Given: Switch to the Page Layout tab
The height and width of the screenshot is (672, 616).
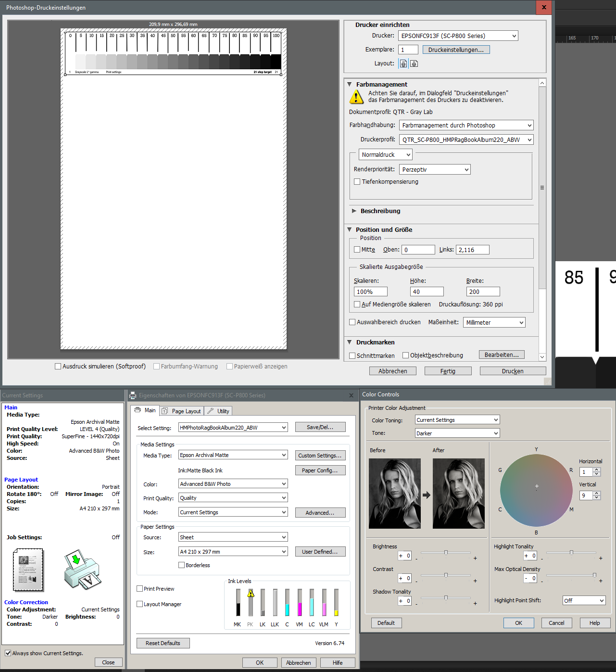Looking at the screenshot, I should (182, 411).
